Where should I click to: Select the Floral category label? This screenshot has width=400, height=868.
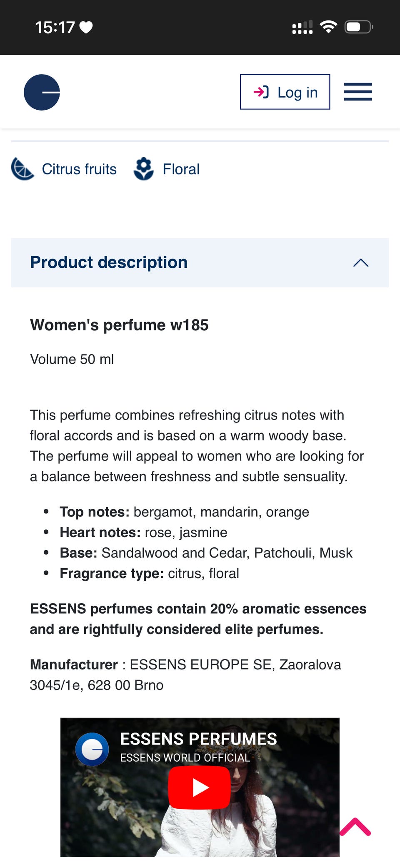[x=181, y=169]
